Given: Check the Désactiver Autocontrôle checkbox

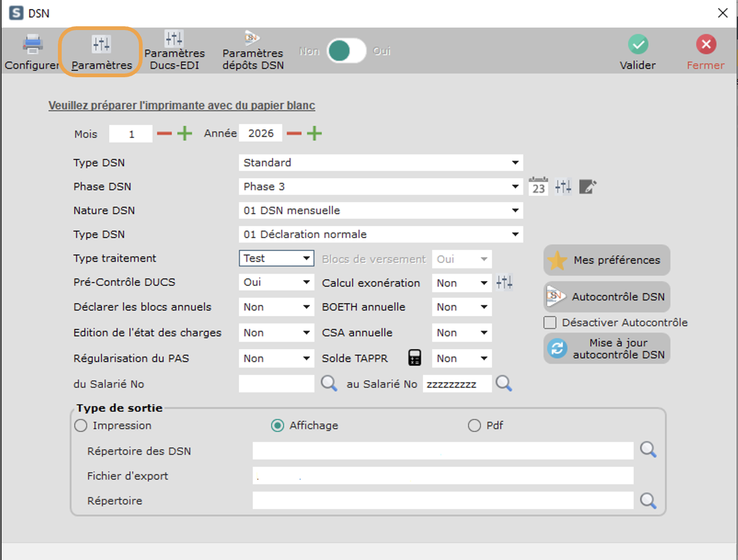Looking at the screenshot, I should coord(550,322).
